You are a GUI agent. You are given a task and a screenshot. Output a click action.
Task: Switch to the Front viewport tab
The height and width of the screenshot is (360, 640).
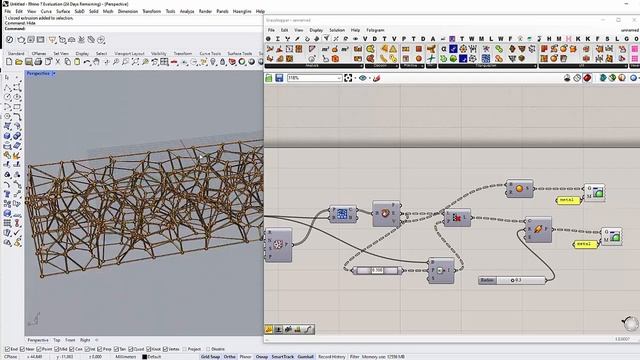(70, 340)
